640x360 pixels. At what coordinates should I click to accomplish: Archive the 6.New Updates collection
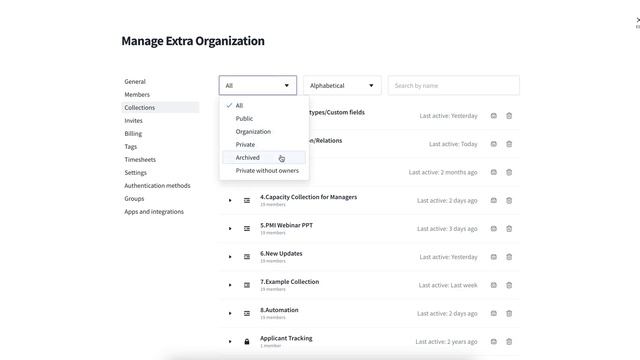pyautogui.click(x=493, y=257)
